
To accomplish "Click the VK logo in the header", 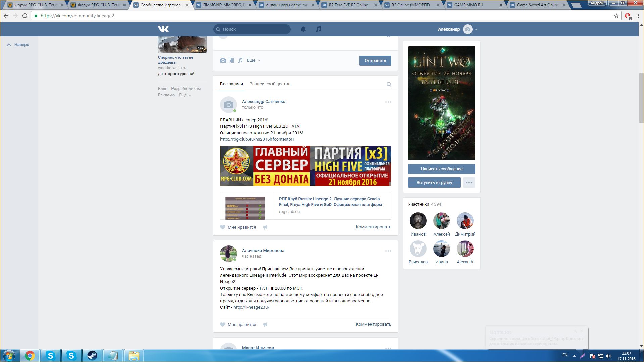I will click(163, 29).
